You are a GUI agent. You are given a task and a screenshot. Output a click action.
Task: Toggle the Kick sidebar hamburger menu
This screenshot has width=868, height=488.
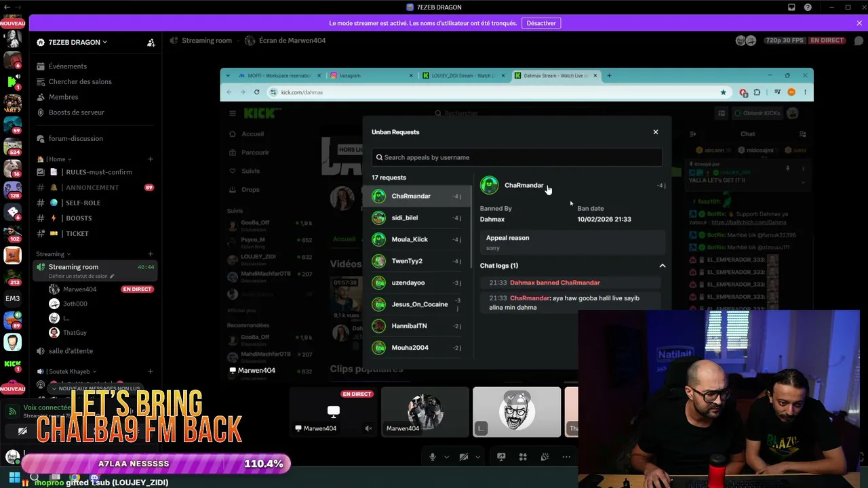(232, 113)
